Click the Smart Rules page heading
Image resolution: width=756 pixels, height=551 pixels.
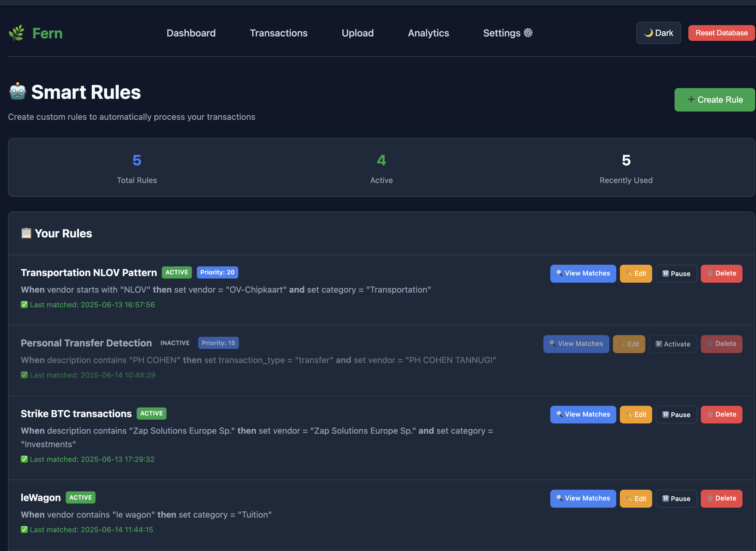(86, 92)
